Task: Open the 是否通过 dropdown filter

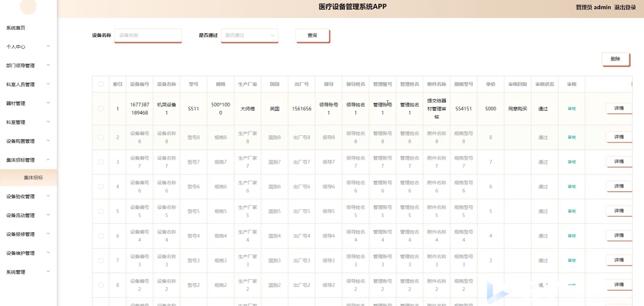Action: pos(250,35)
